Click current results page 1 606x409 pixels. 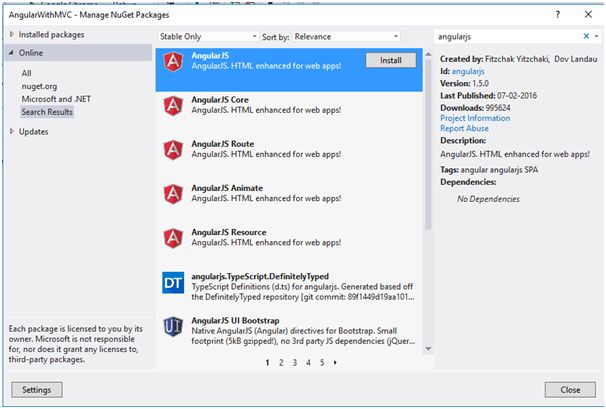coord(267,363)
